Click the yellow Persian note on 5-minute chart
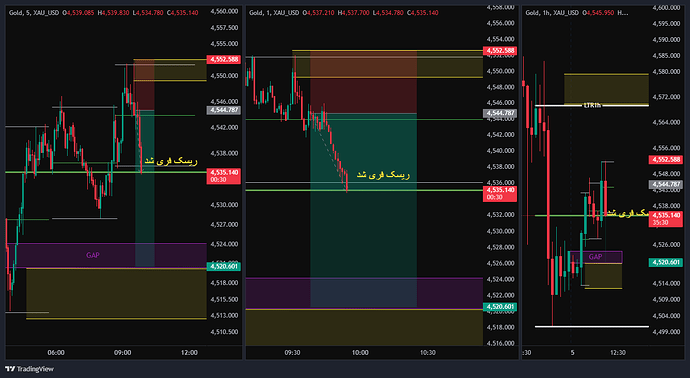Image resolution: width=690 pixels, height=378 pixels. click(171, 161)
